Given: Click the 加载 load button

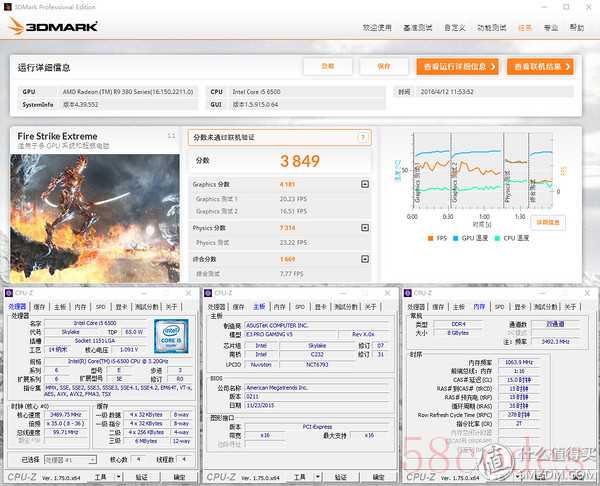Looking at the screenshot, I should (x=328, y=67).
